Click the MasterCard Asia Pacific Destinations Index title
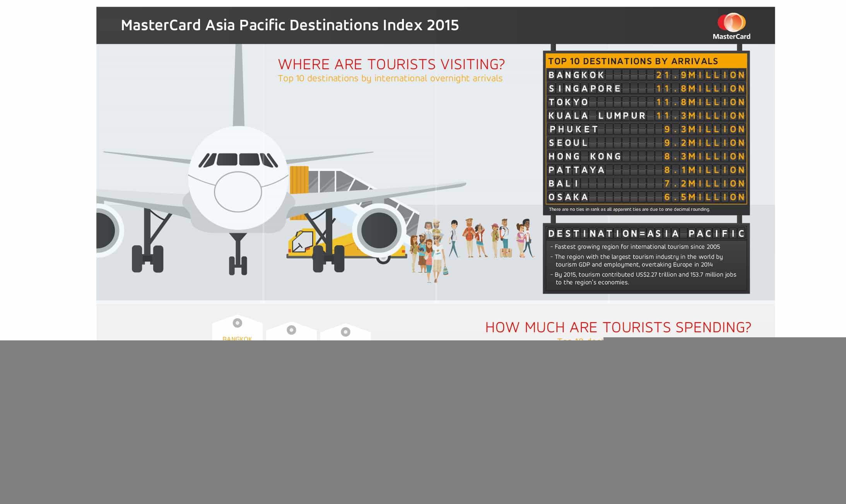The height and width of the screenshot is (504, 846). (290, 25)
